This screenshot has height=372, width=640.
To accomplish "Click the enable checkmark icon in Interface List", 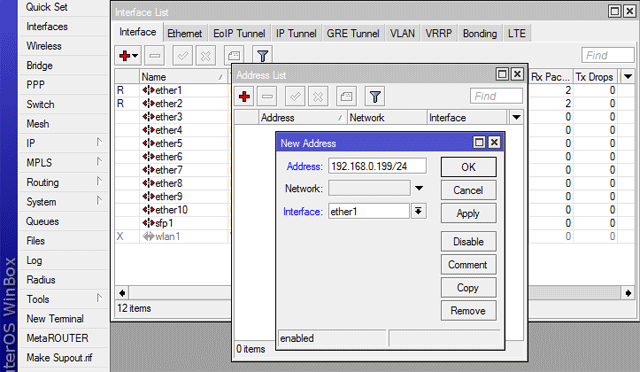I will tap(182, 56).
